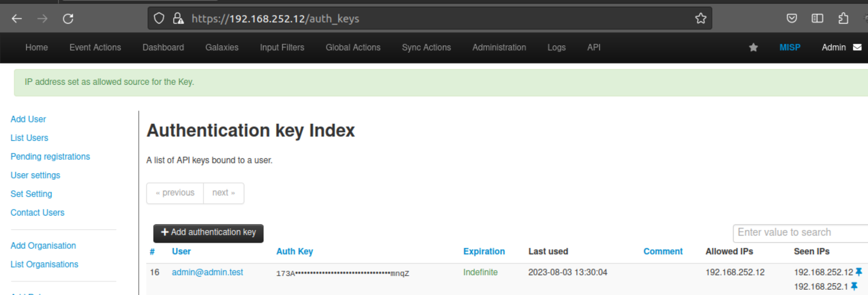This screenshot has width=868, height=295.
Task: Click allowed IP 192.168.252.12 cell
Action: (735, 273)
